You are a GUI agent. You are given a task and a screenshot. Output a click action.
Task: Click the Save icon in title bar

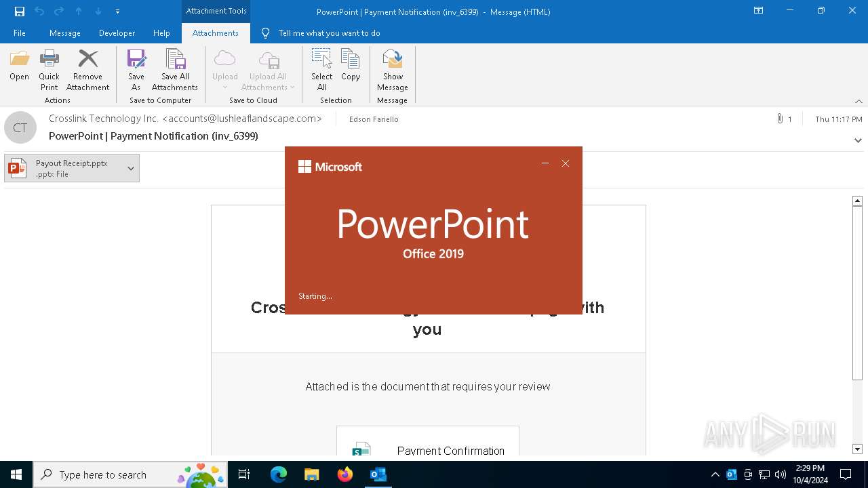[20, 12]
